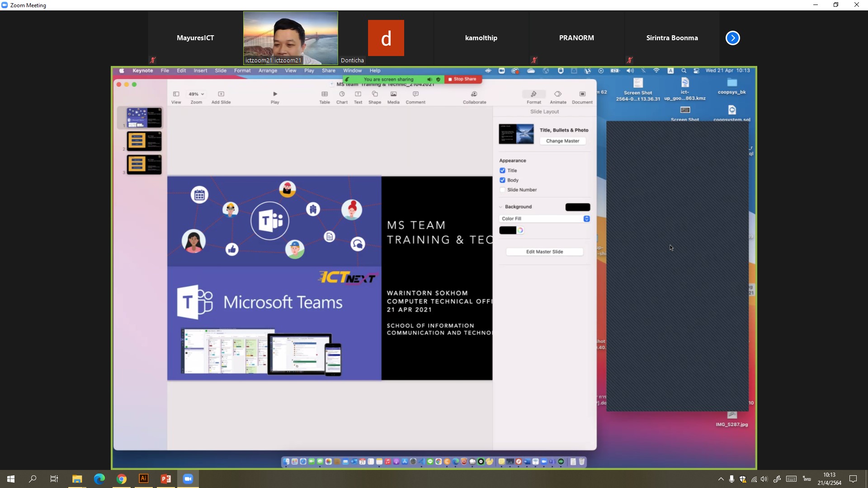
Task: Enable the Slide Number checkbox
Action: [502, 190]
